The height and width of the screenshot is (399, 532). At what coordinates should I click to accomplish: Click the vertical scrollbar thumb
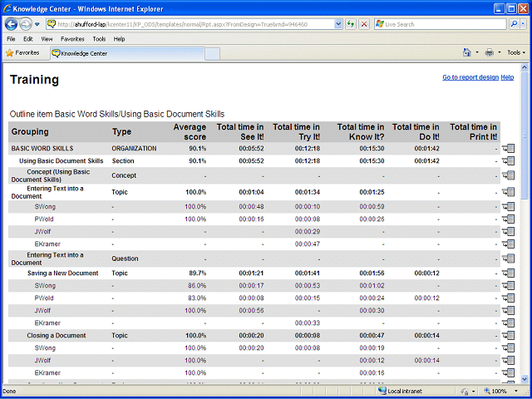(525, 135)
